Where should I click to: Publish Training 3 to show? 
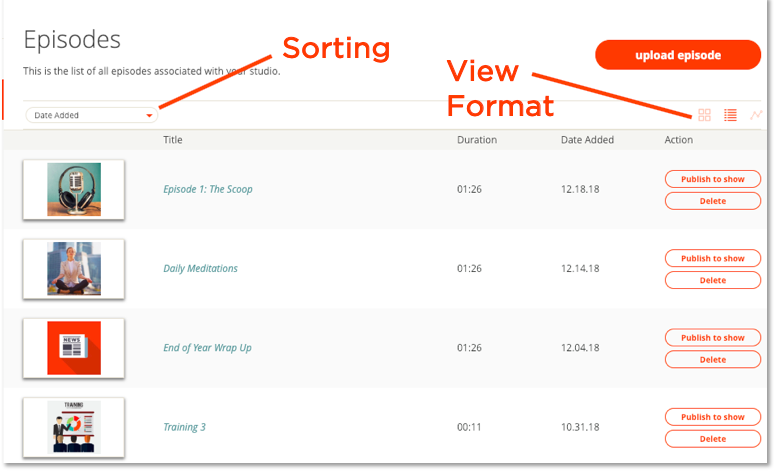(712, 417)
